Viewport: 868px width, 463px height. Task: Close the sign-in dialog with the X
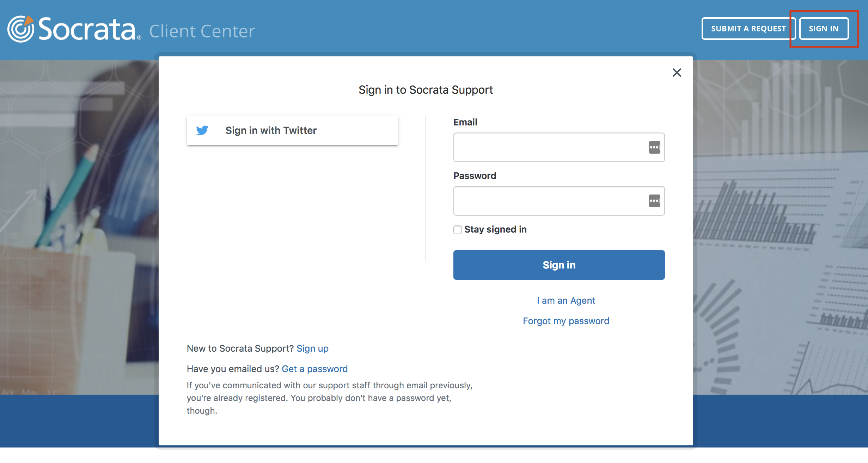tap(677, 73)
